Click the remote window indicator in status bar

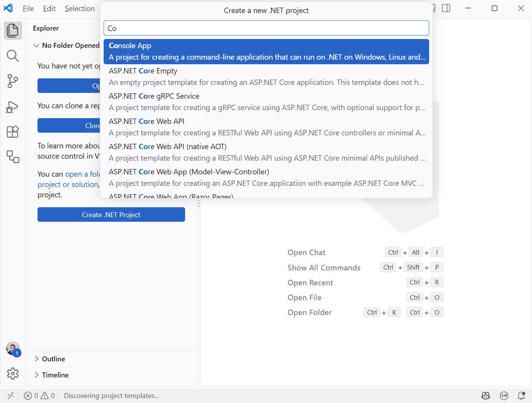click(11, 396)
